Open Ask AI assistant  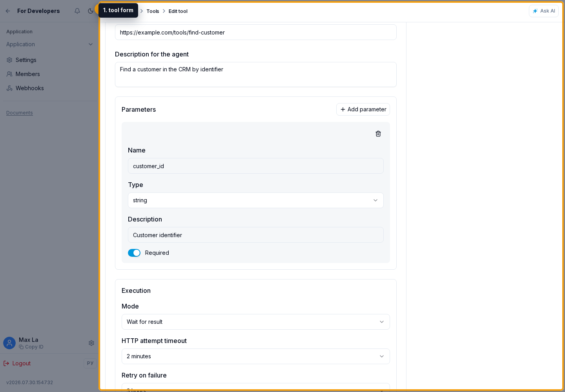tap(543, 11)
